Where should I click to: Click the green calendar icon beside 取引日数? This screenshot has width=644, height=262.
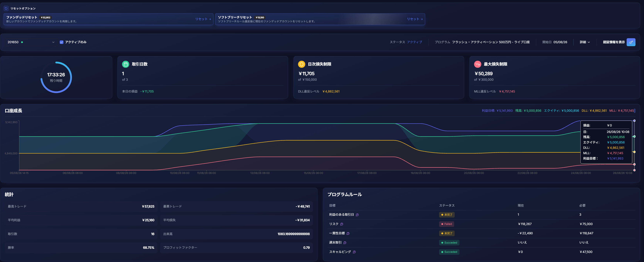point(126,64)
